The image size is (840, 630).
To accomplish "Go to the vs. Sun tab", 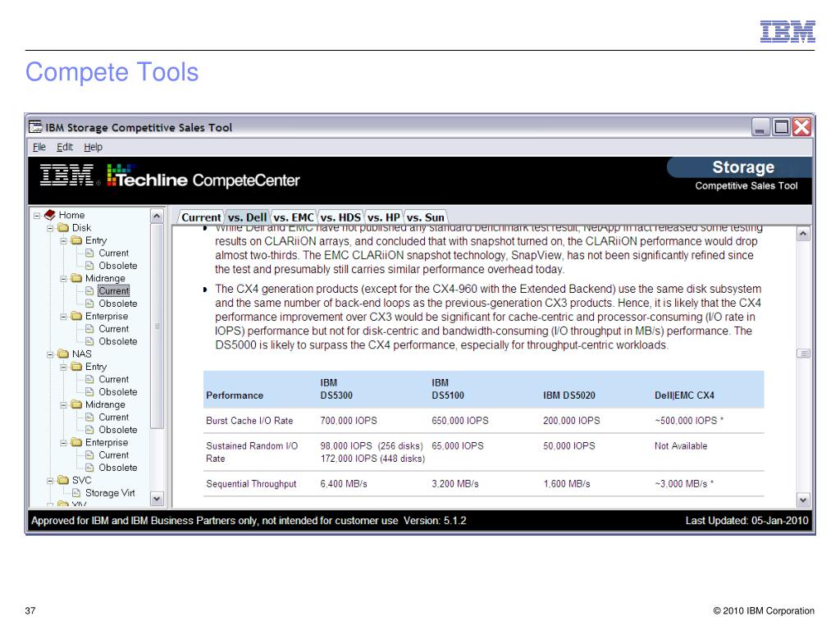I will [x=426, y=217].
